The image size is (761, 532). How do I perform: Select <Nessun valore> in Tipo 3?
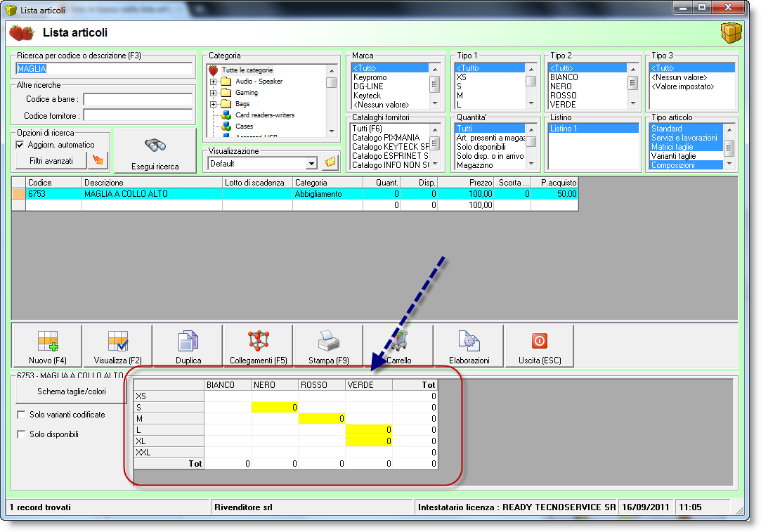tap(679, 77)
